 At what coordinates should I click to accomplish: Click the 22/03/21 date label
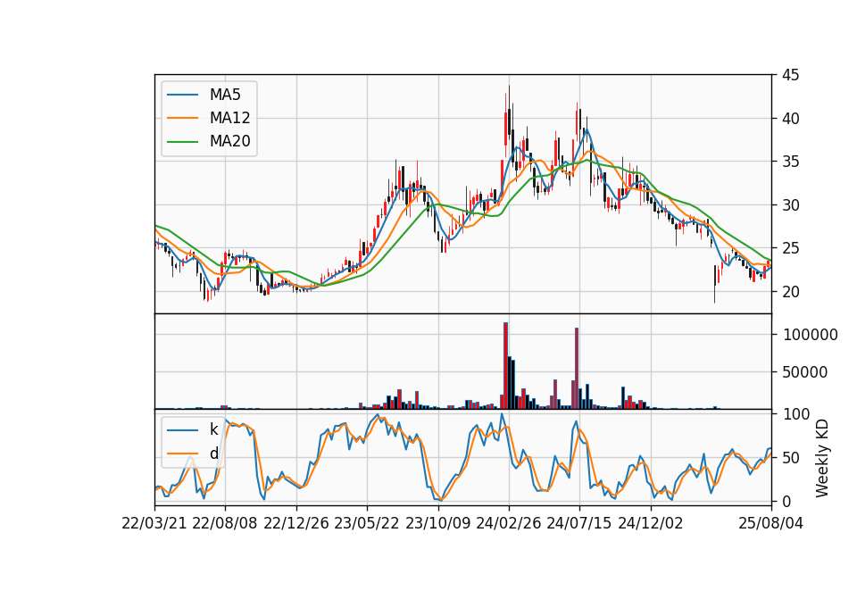[154, 523]
